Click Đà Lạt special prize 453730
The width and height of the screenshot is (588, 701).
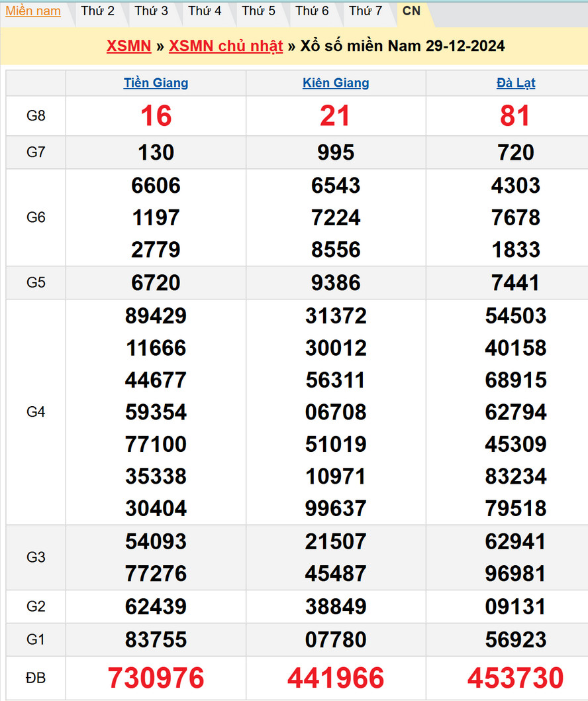[x=515, y=678]
